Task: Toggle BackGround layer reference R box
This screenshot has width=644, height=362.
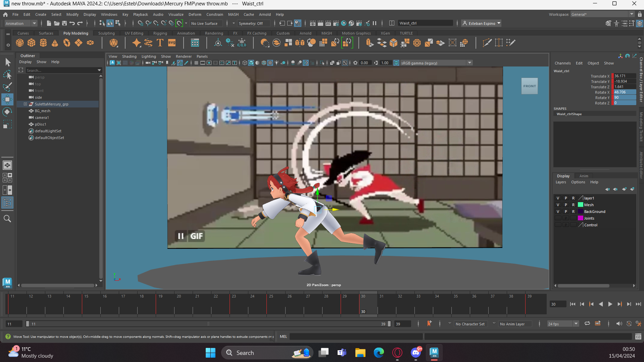Action: tap(574, 212)
